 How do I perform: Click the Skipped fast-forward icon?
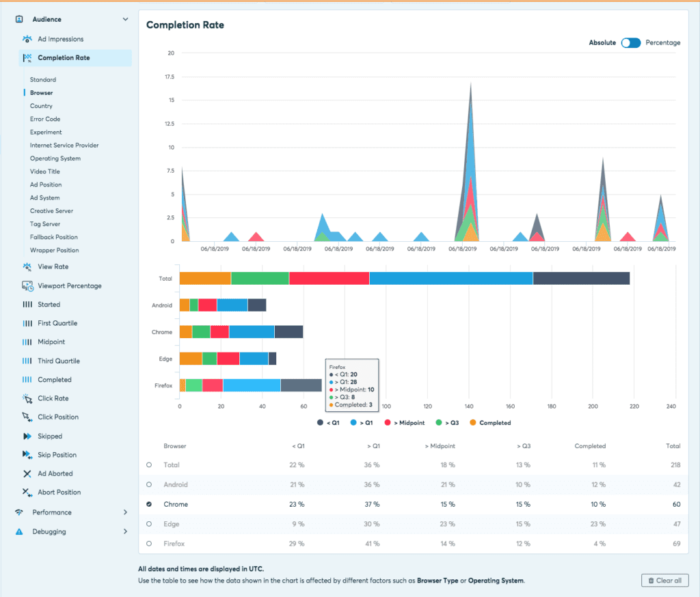coord(27,436)
